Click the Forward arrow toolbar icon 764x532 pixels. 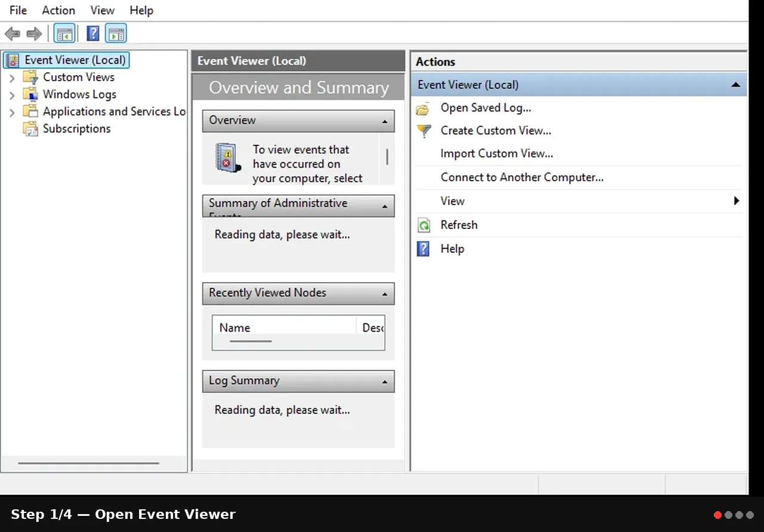click(35, 33)
